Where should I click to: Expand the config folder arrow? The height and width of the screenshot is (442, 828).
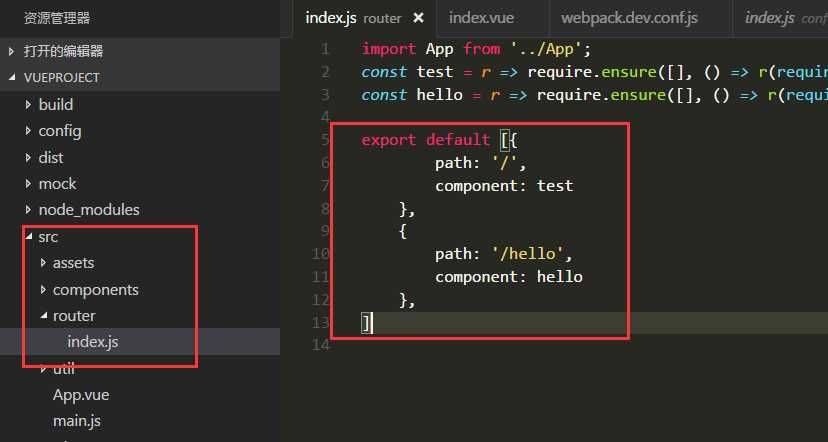click(x=28, y=130)
